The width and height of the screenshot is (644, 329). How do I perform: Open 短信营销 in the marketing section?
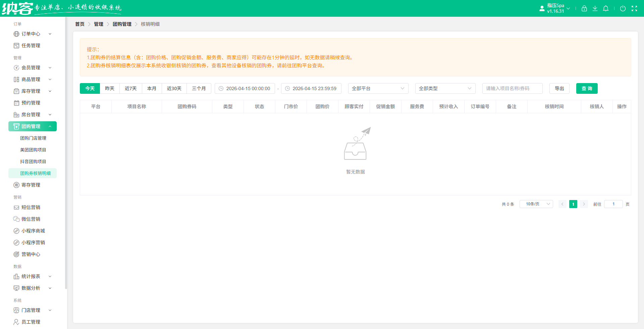[x=31, y=207]
